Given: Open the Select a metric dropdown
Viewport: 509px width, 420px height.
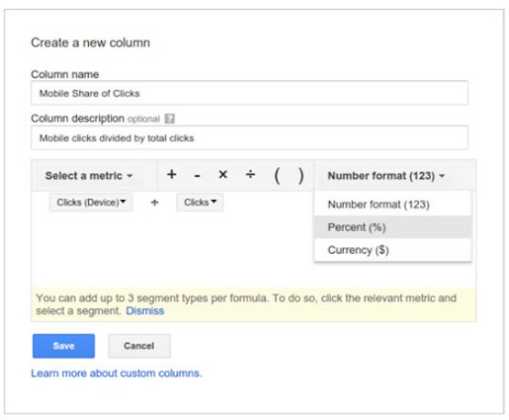Looking at the screenshot, I should (x=89, y=175).
